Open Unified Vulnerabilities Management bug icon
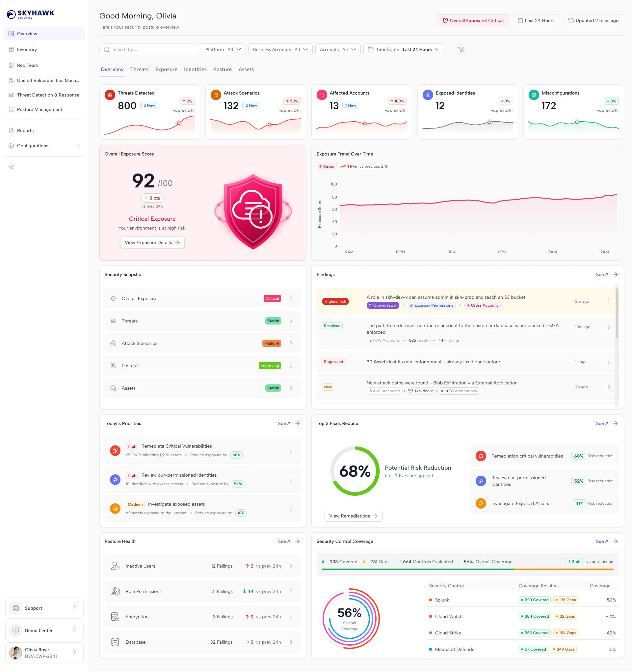The height and width of the screenshot is (672, 632). [11, 80]
